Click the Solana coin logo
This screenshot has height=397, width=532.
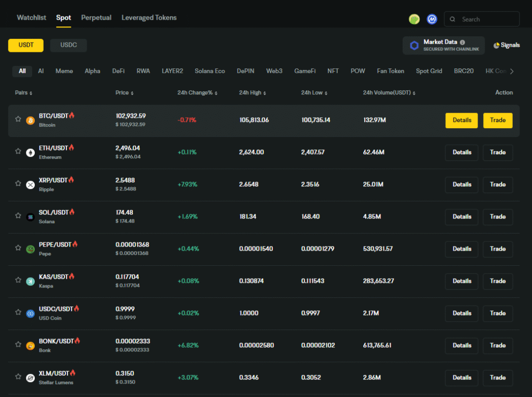[30, 216]
